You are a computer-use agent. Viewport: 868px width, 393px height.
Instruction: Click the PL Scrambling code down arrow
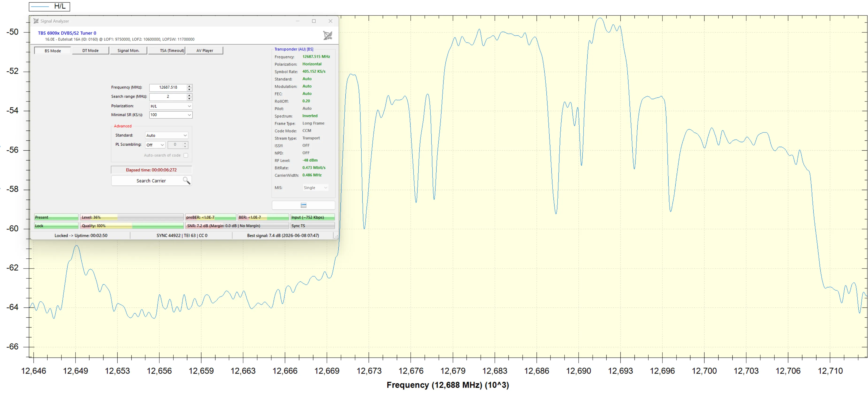click(185, 146)
